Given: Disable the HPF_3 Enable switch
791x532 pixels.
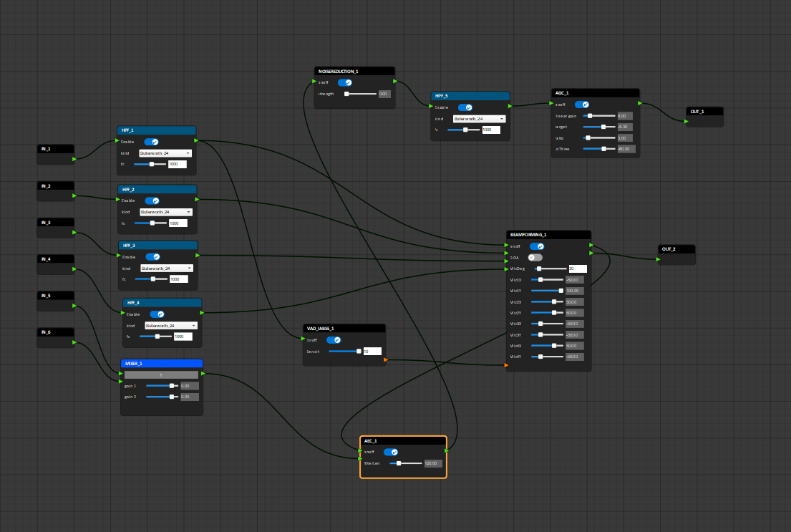Looking at the screenshot, I should point(153,257).
